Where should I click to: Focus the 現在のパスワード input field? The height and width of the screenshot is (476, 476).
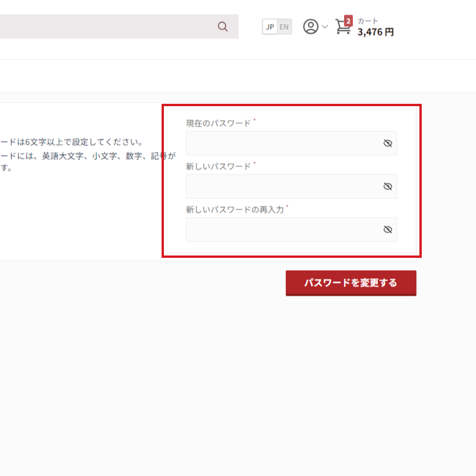click(291, 143)
